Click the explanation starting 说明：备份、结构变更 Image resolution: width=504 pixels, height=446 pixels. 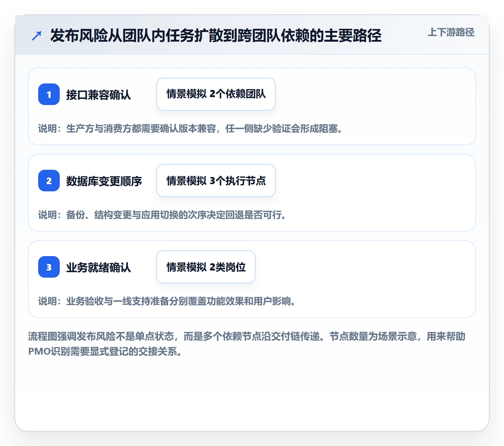(x=162, y=215)
